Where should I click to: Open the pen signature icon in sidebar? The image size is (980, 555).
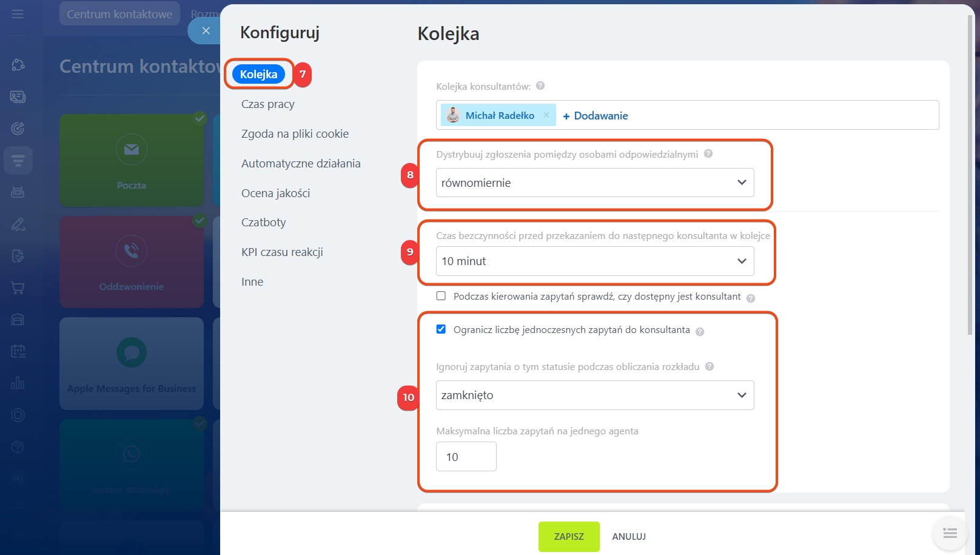[x=18, y=224]
